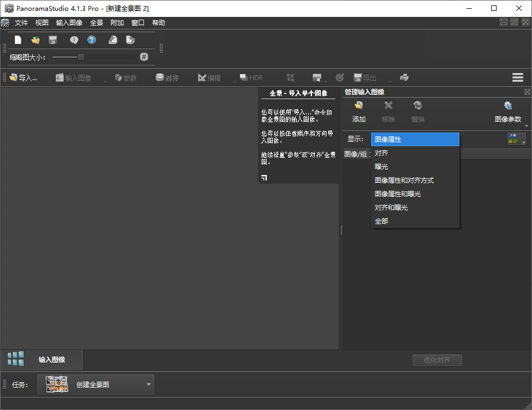Open the 文件 menu
This screenshot has height=410, width=532.
(22, 22)
